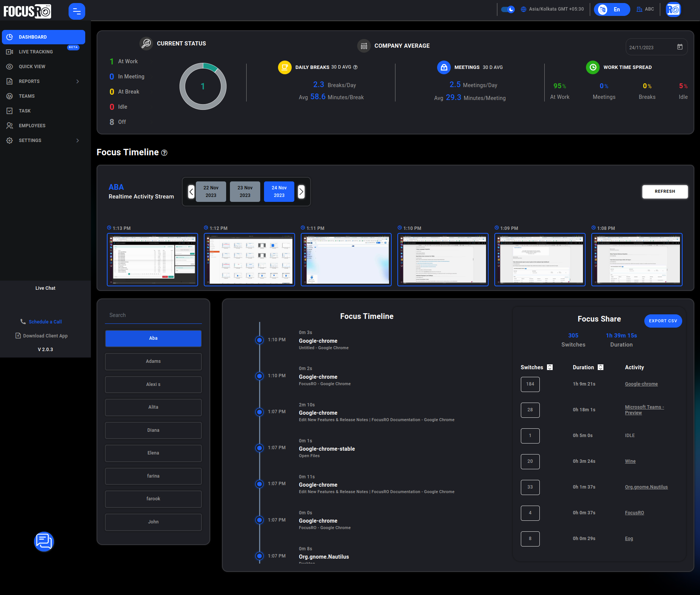Click the current status donut chart
The height and width of the screenshot is (595, 700).
pyautogui.click(x=203, y=86)
